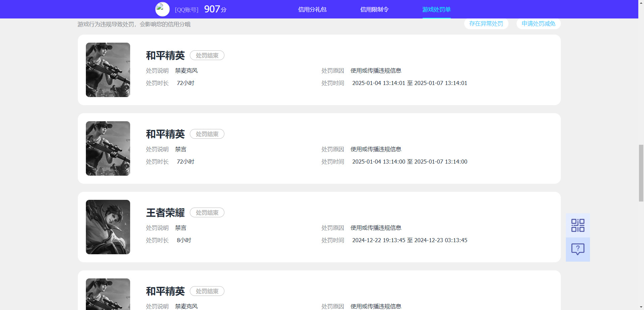The image size is (644, 310).
Task: Click time range ending 2025-01-07 13:14:00
Action: [410, 162]
